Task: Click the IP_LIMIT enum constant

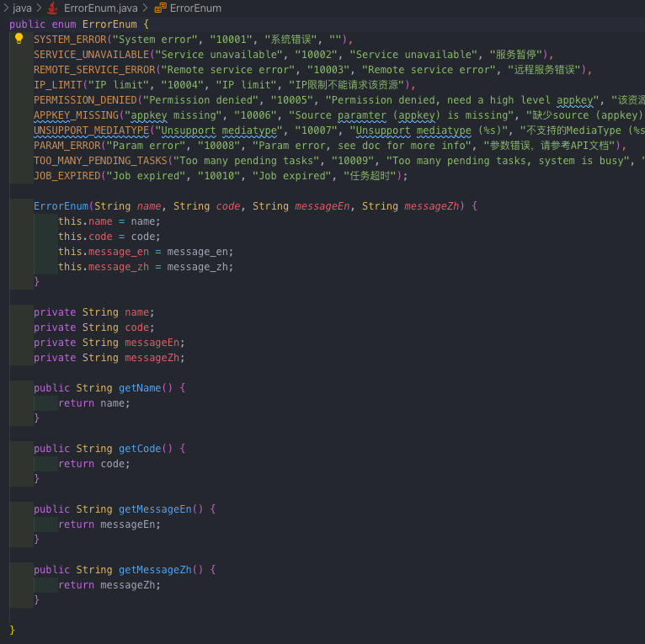Action: pyautogui.click(x=58, y=85)
